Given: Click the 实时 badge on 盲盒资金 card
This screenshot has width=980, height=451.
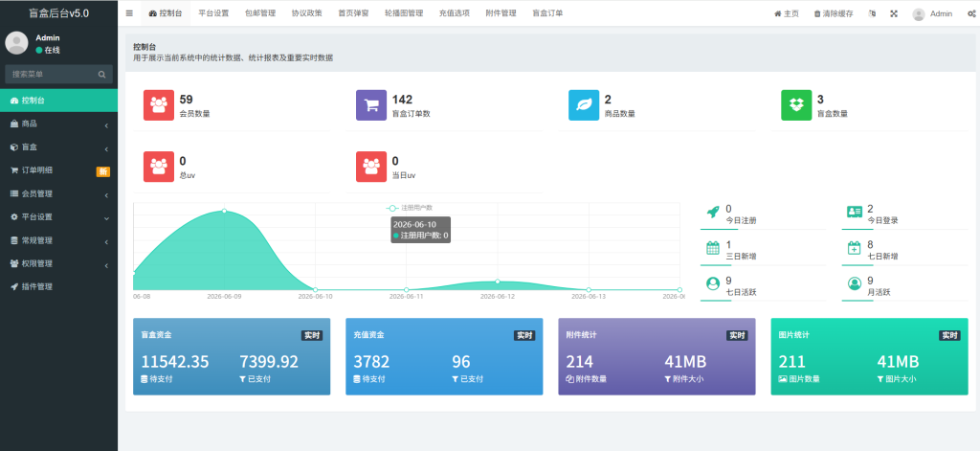Looking at the screenshot, I should tap(312, 335).
